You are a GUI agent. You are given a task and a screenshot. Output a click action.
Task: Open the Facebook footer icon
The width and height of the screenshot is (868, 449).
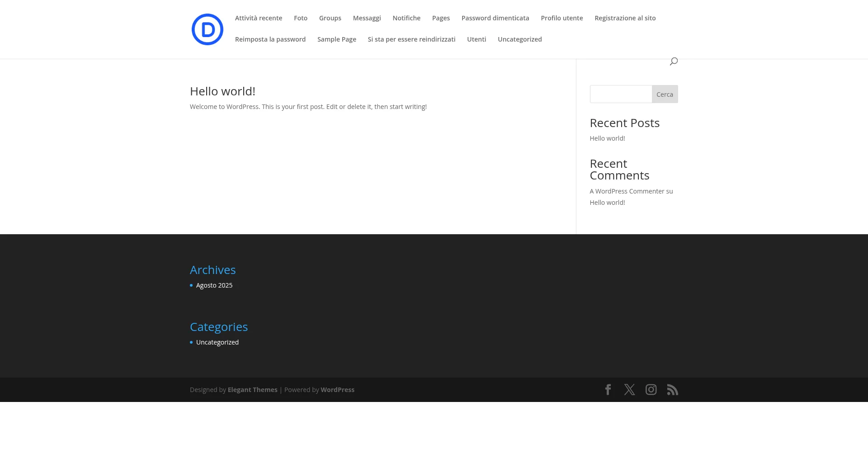click(608, 390)
